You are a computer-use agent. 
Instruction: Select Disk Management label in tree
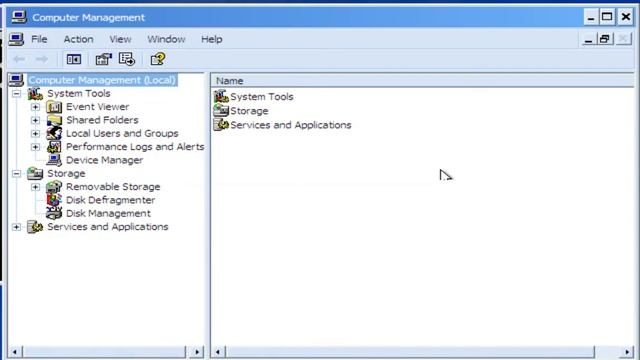point(108,213)
